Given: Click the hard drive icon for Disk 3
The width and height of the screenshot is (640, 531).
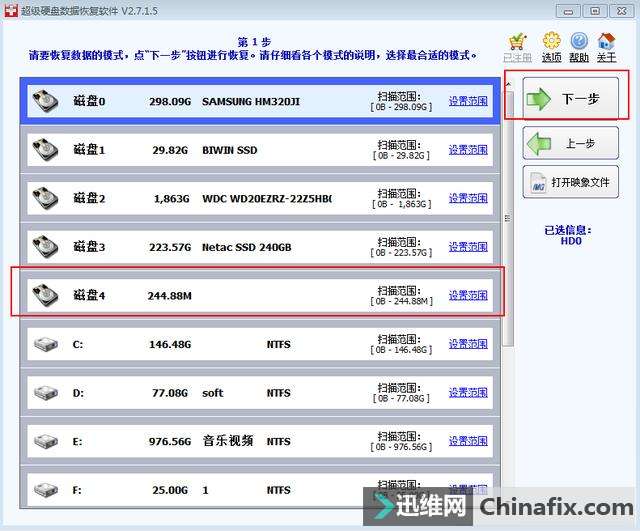Looking at the screenshot, I should pyautogui.click(x=46, y=246).
